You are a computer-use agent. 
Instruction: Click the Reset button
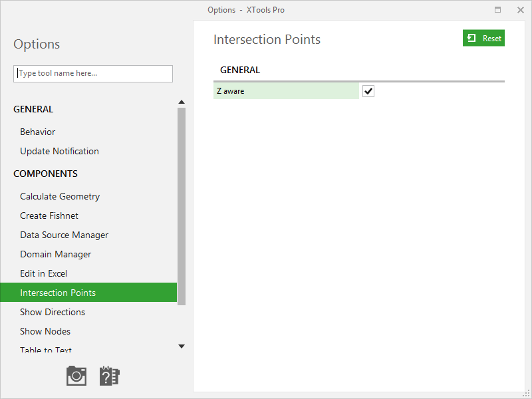[x=483, y=38]
